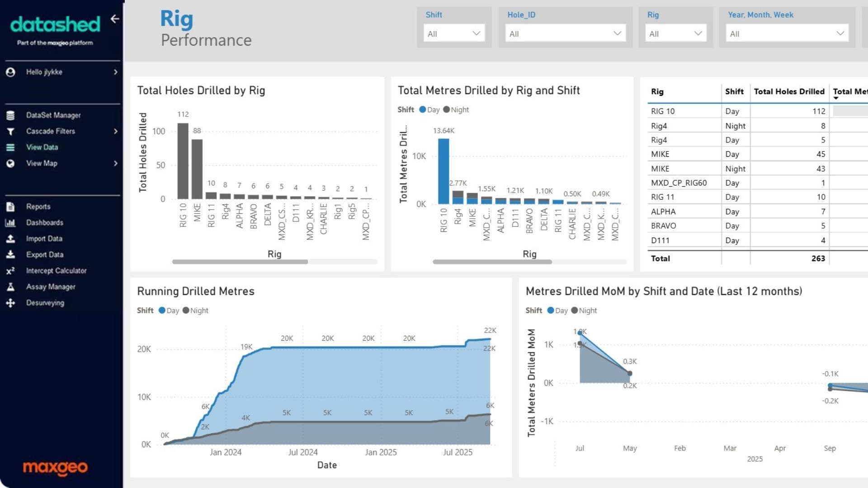Expand the View Map chevron
The image size is (868, 488).
116,164
